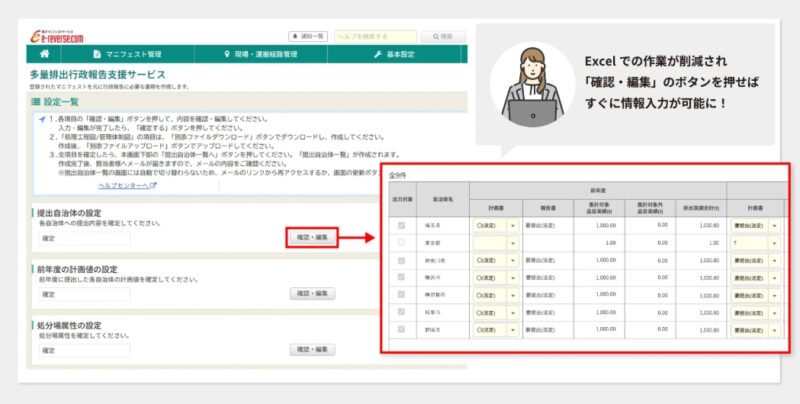Open the 計画書 dropdown in 埼玉県 row
The height and width of the screenshot is (404, 800).
pyautogui.click(x=513, y=226)
